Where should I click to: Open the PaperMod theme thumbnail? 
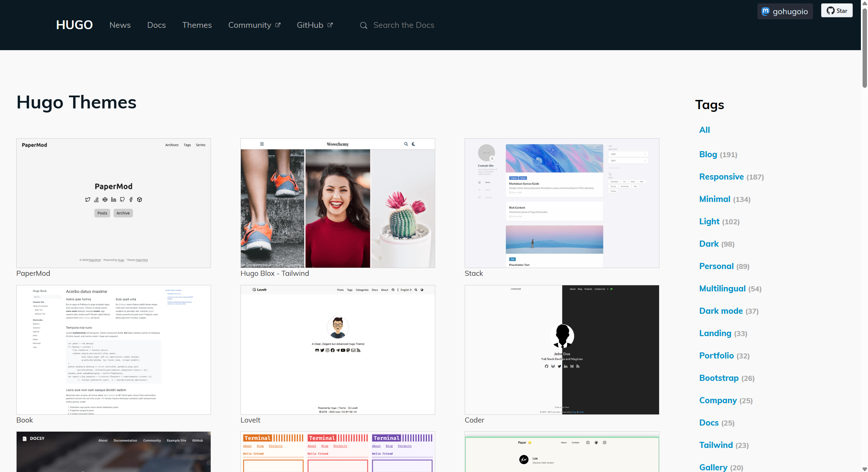114,203
